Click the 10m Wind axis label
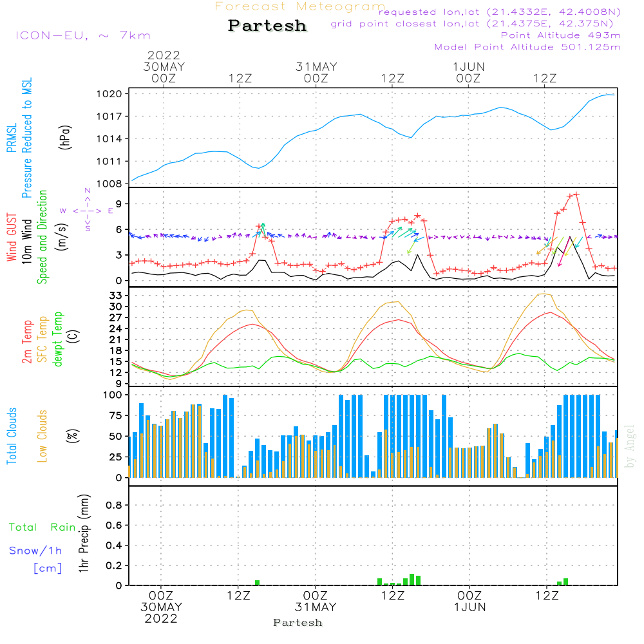Screen dimensions: 644x644 point(26,241)
